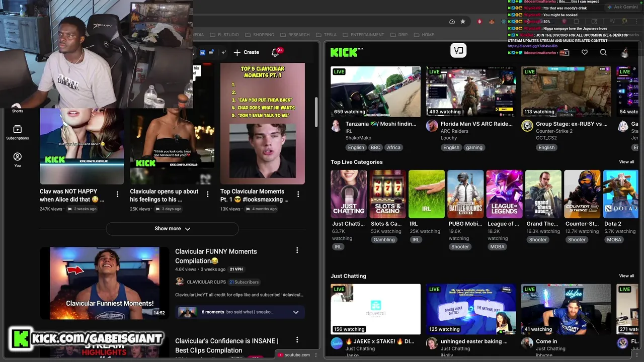Screen dimensions: 644x362
Task: Open the Dota 2 category
Action: [x=621, y=194]
